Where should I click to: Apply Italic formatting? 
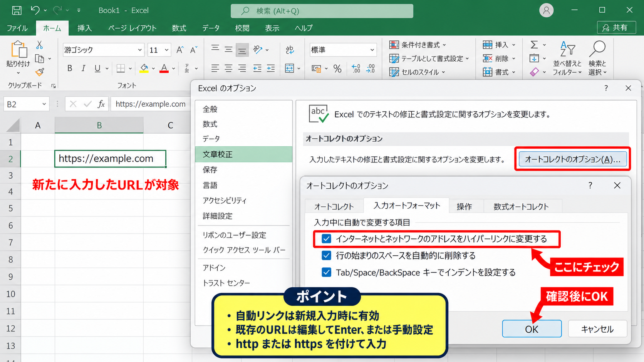[83, 69]
